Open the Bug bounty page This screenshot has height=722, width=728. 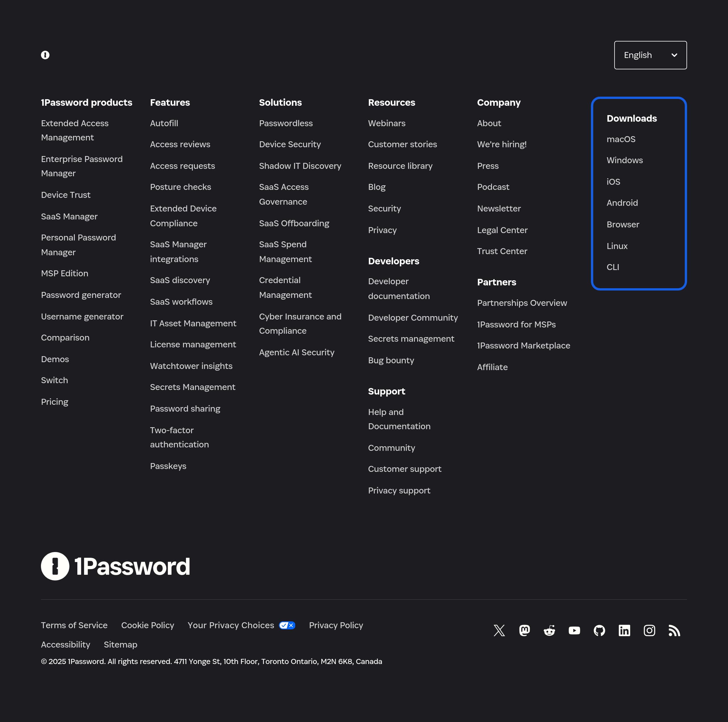[391, 360]
